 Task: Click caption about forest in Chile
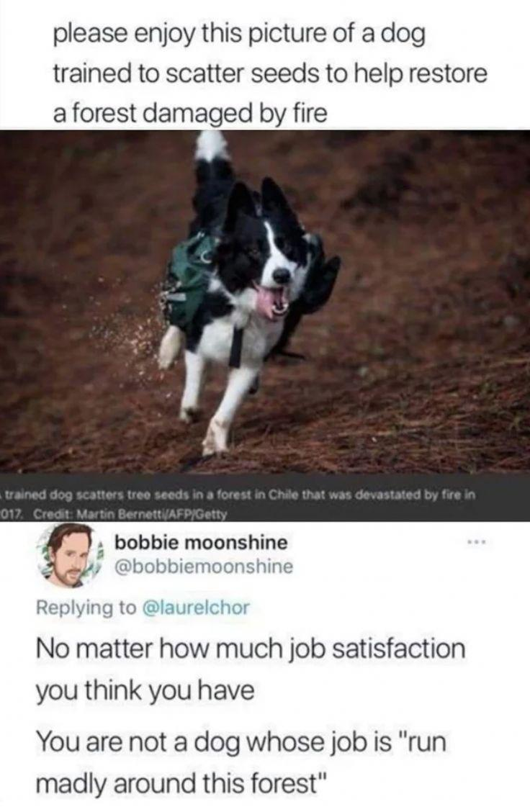click(x=238, y=495)
